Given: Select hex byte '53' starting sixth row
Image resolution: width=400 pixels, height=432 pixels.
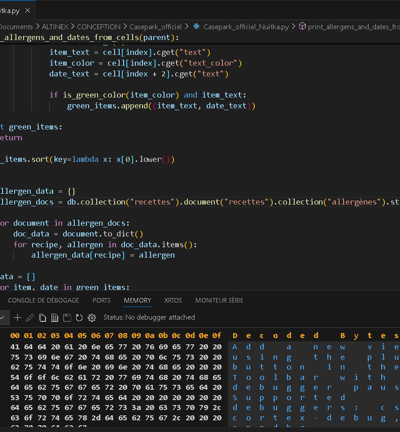Looking at the screenshot, I should (15, 398).
